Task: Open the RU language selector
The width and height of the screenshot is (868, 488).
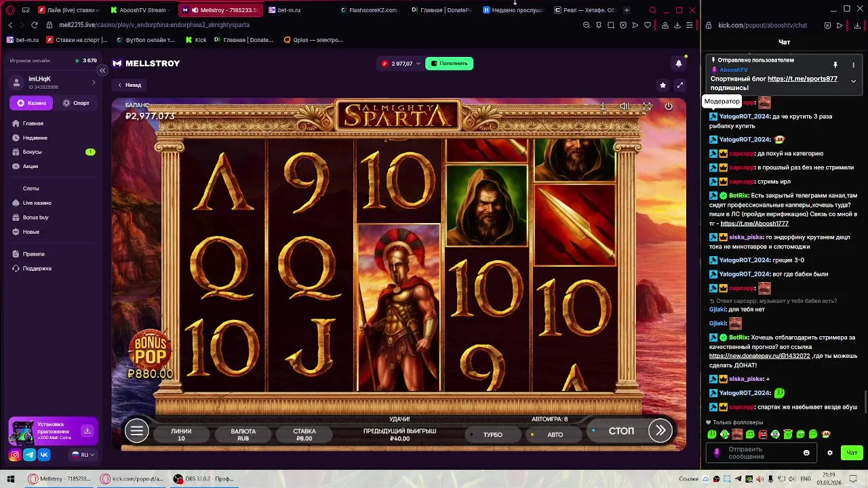Action: [83, 455]
